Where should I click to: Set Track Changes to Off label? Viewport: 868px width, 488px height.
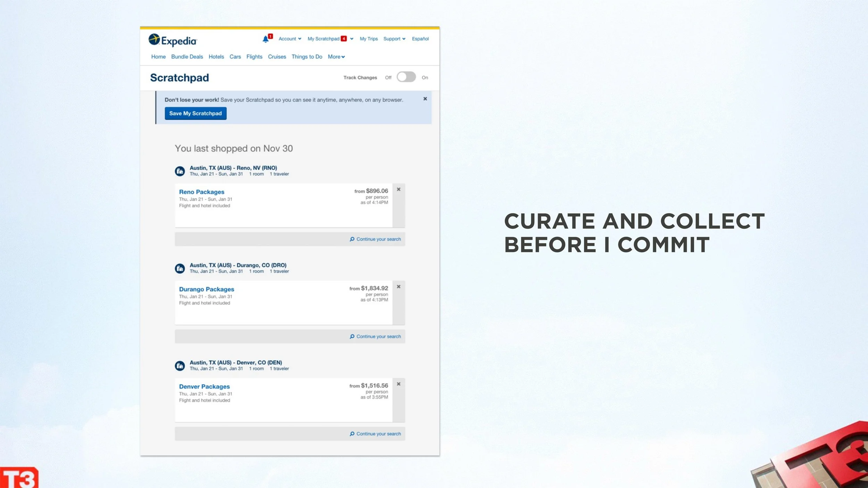[388, 78]
